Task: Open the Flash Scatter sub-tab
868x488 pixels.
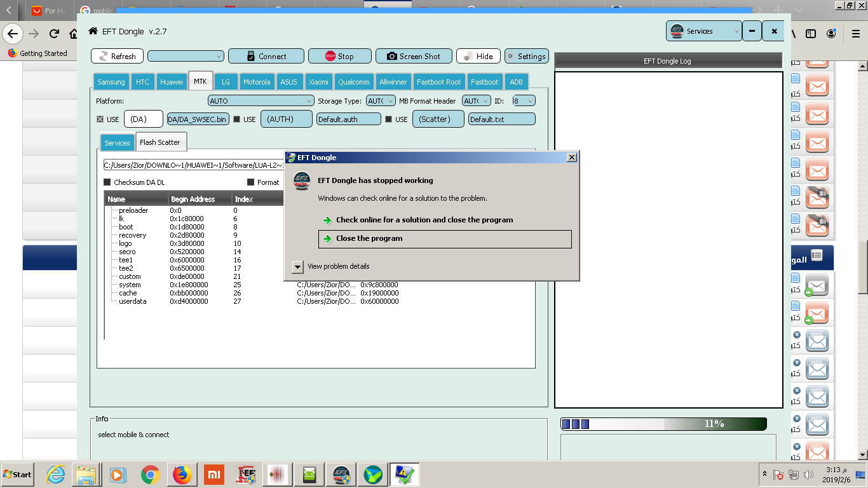Action: click(x=160, y=142)
